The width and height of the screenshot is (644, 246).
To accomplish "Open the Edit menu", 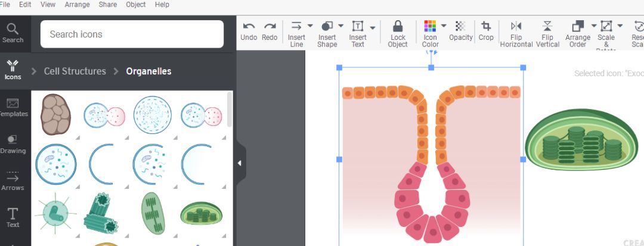I will pyautogui.click(x=25, y=5).
